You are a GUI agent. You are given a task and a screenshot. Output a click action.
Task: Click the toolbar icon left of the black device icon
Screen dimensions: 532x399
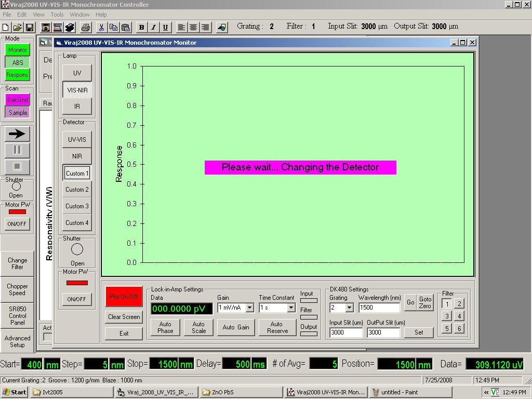tap(58, 27)
